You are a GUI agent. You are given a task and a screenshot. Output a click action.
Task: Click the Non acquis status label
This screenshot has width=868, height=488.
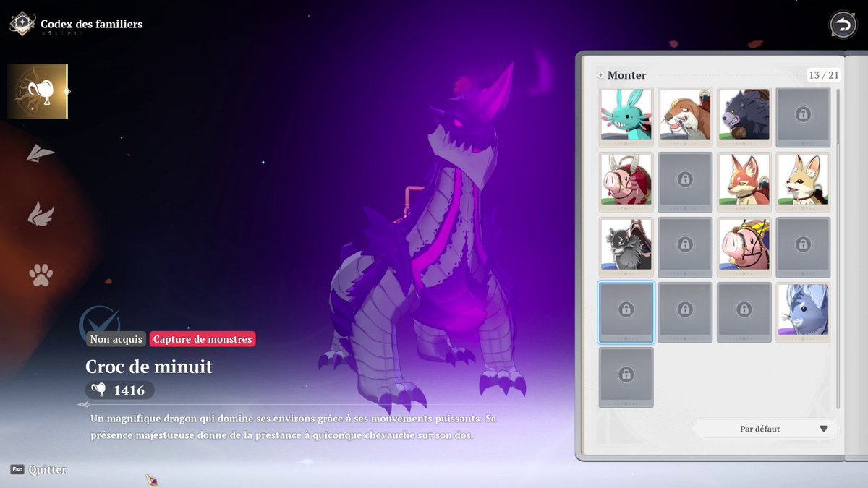(x=116, y=339)
